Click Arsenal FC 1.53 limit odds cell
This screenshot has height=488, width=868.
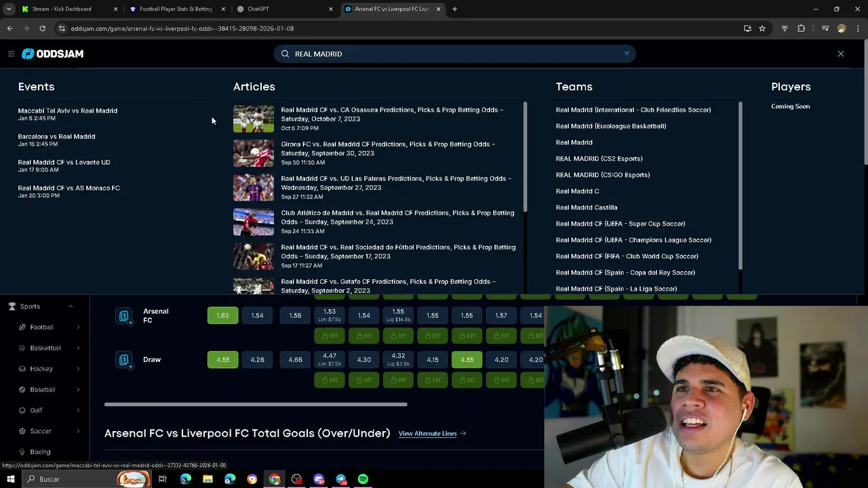tap(330, 315)
